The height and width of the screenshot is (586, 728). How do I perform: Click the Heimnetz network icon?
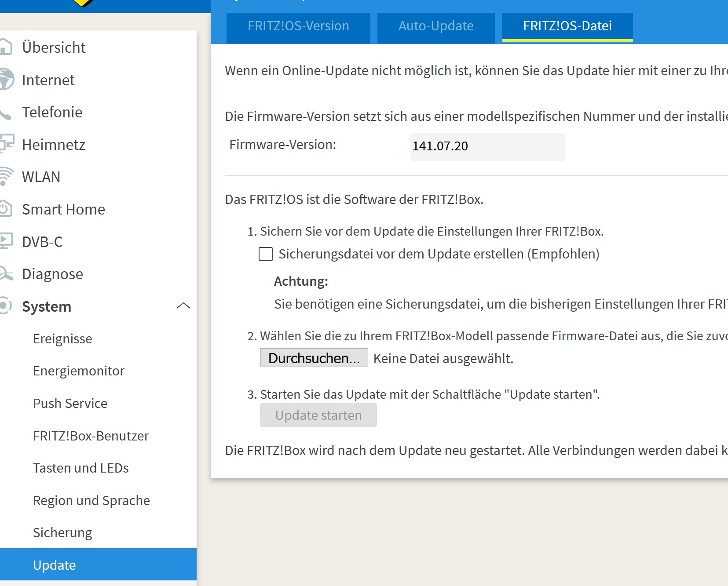point(7,144)
